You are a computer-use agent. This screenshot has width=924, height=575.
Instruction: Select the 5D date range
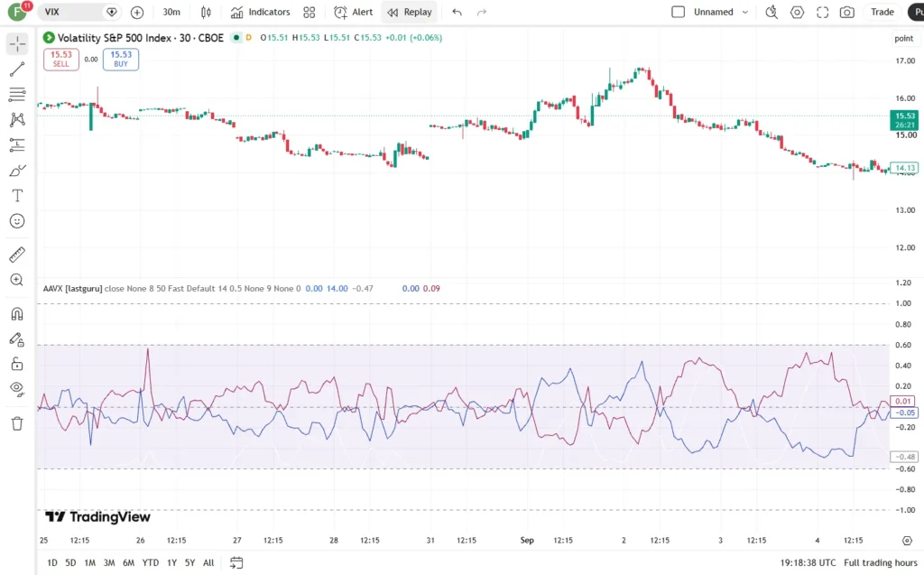[70, 562]
